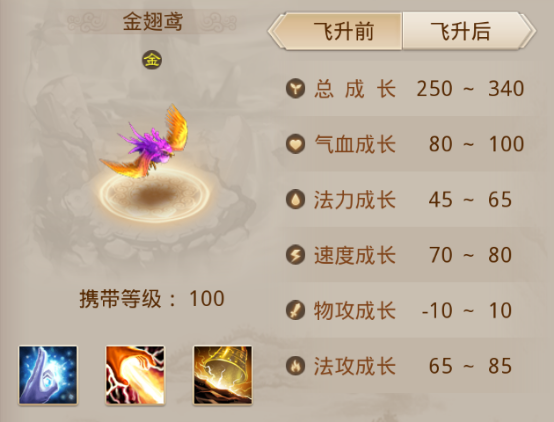Screen dimensions: 554x422
Task: Tap the fiery lightning hand skill icon
Action: click(x=135, y=375)
